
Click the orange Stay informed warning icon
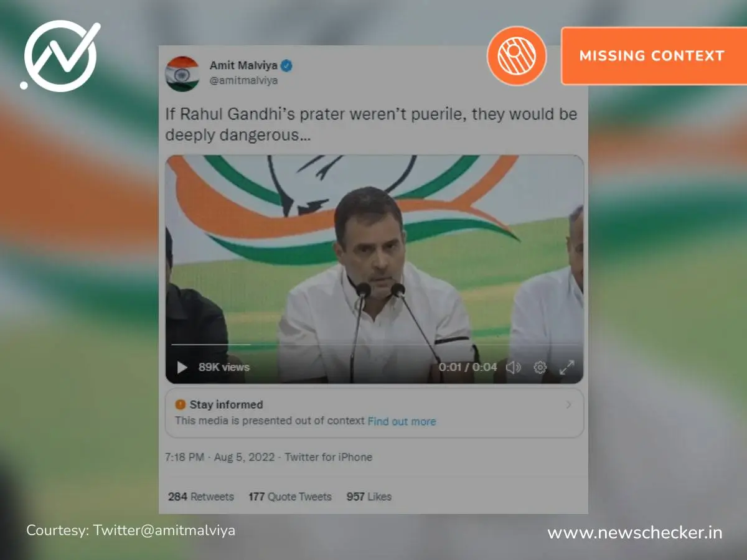point(181,404)
